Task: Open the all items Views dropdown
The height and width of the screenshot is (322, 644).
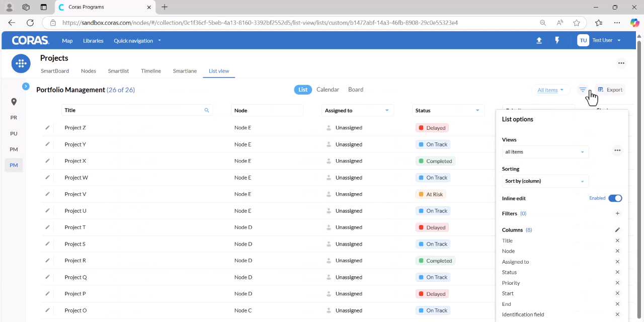Action: [545, 152]
